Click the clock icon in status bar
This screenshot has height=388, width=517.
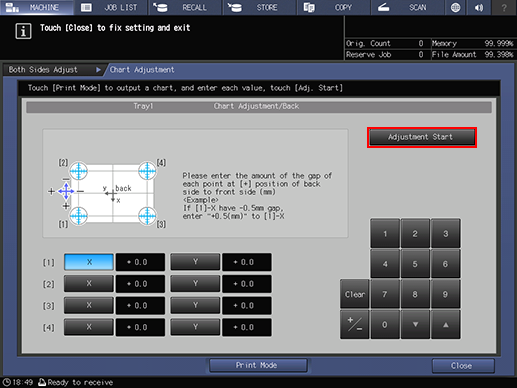[x=7, y=382]
